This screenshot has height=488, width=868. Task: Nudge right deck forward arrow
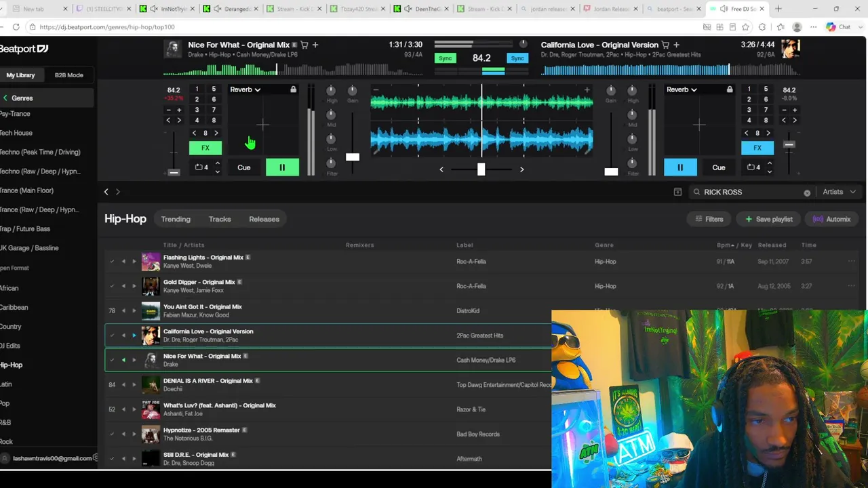pyautogui.click(x=795, y=120)
